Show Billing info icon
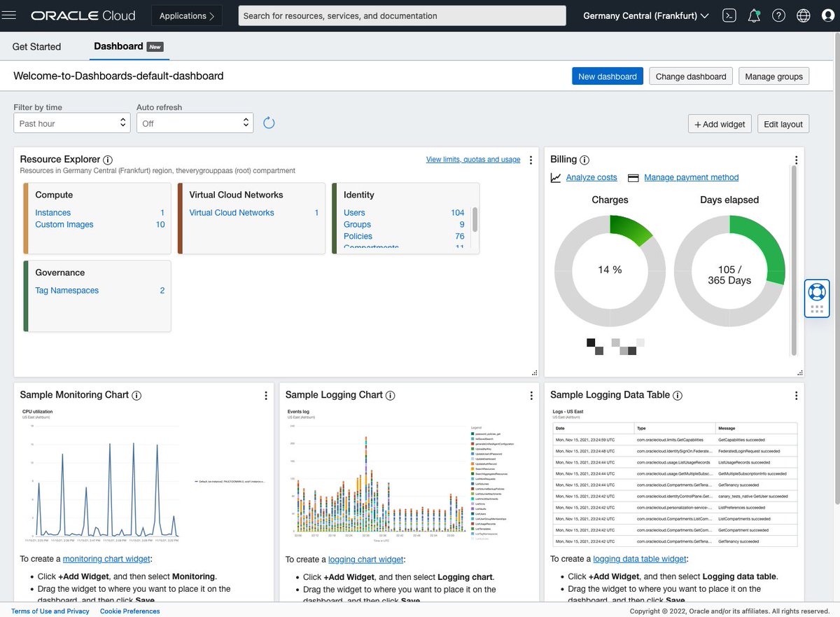The width and height of the screenshot is (840, 617). (584, 160)
